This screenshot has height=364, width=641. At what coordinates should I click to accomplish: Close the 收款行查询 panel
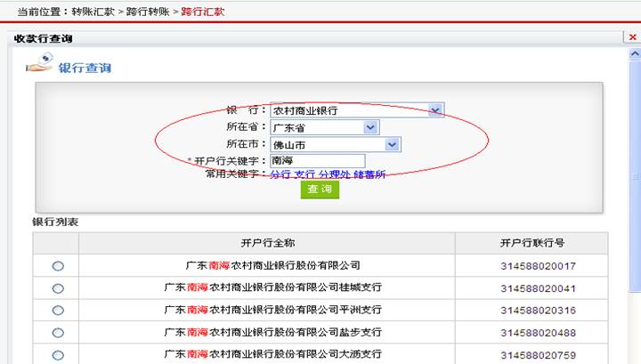pos(632,37)
